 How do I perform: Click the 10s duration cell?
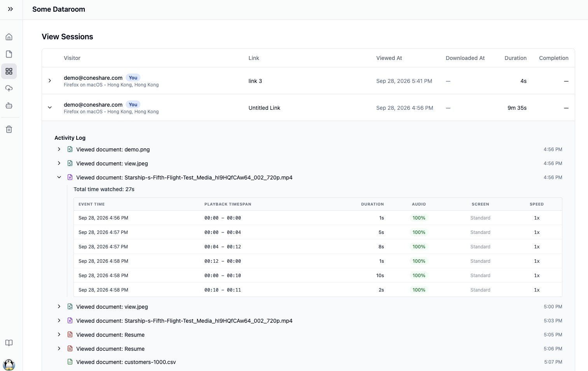coord(380,276)
